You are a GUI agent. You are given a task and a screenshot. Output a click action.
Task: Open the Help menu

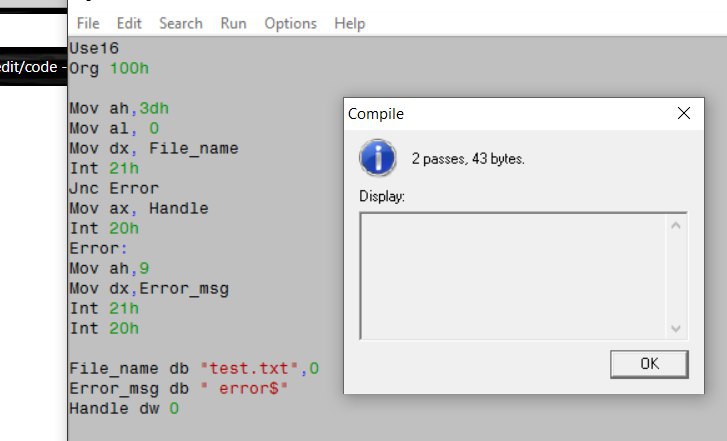pyautogui.click(x=350, y=24)
